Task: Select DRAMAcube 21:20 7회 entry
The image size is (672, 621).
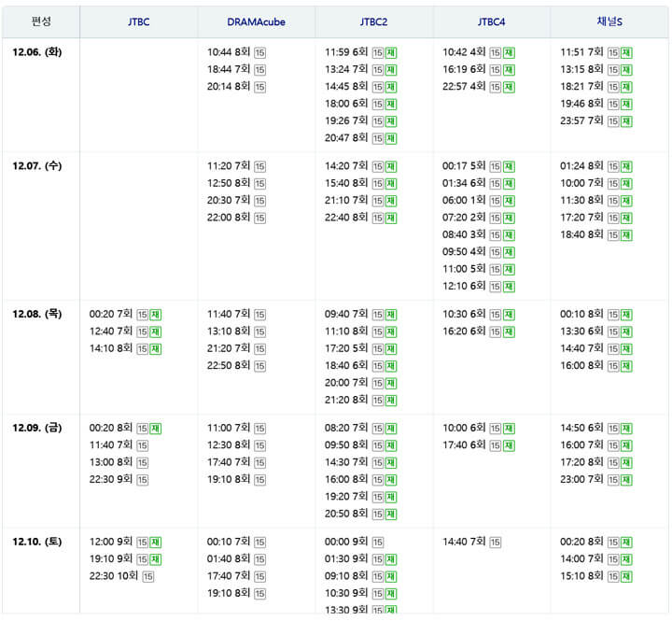Action: [229, 348]
